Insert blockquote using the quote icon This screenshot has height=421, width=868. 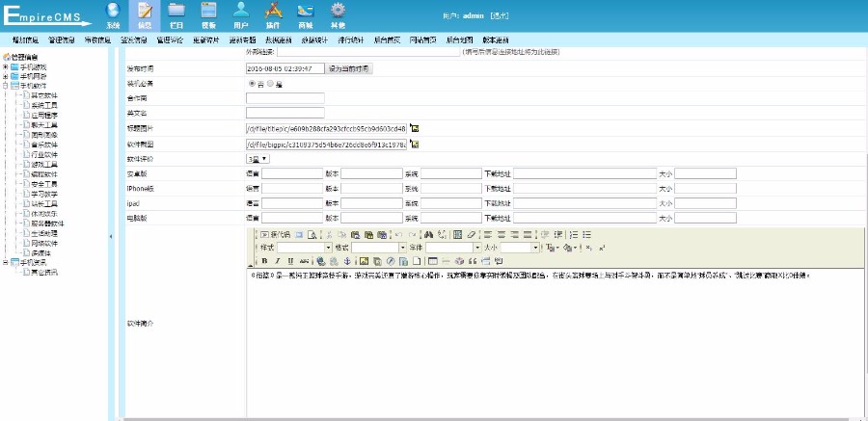[473, 261]
